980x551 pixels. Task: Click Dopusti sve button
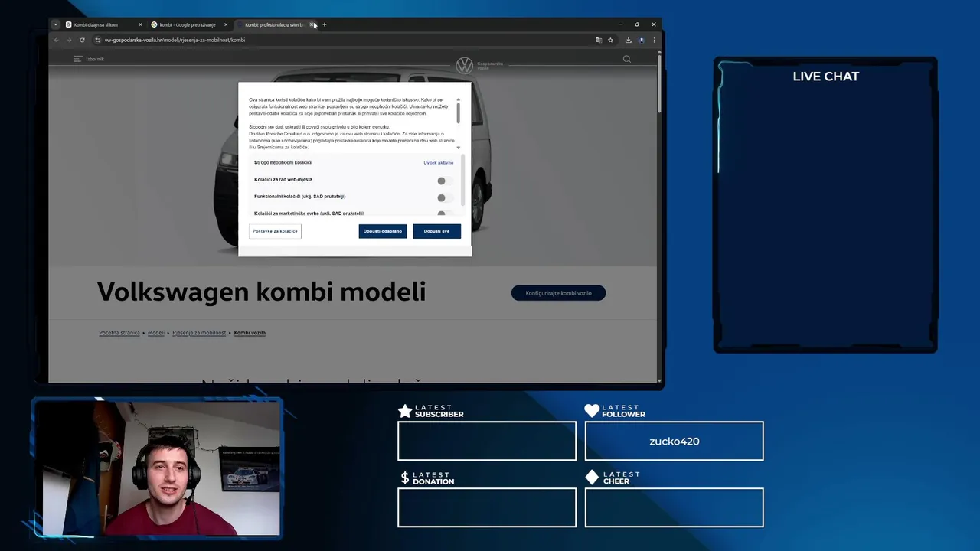click(436, 231)
